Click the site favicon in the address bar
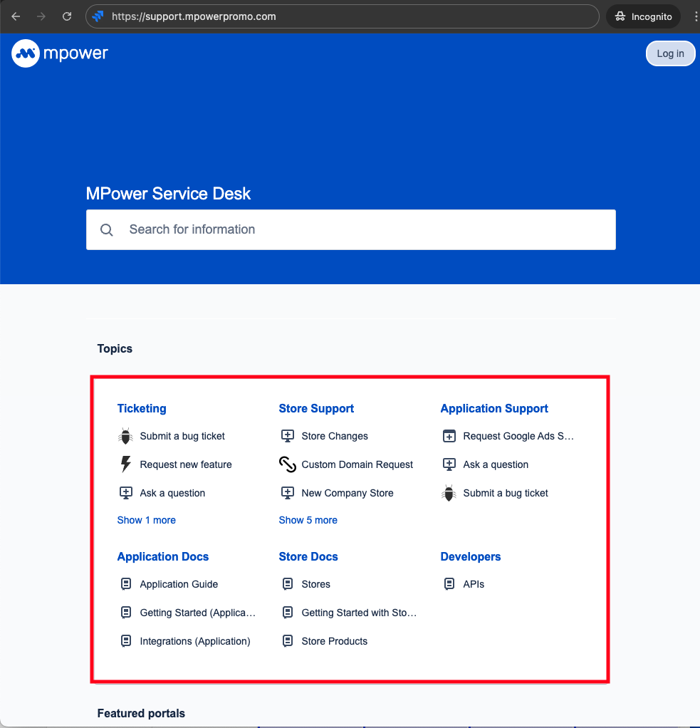The width and height of the screenshot is (700, 728). (98, 16)
